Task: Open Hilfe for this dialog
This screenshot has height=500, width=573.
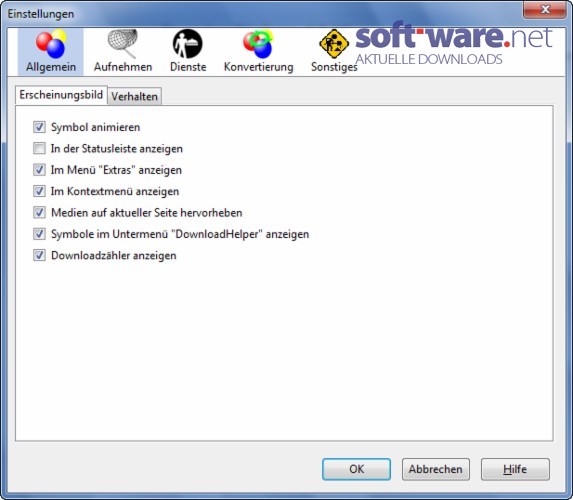Action: click(515, 469)
